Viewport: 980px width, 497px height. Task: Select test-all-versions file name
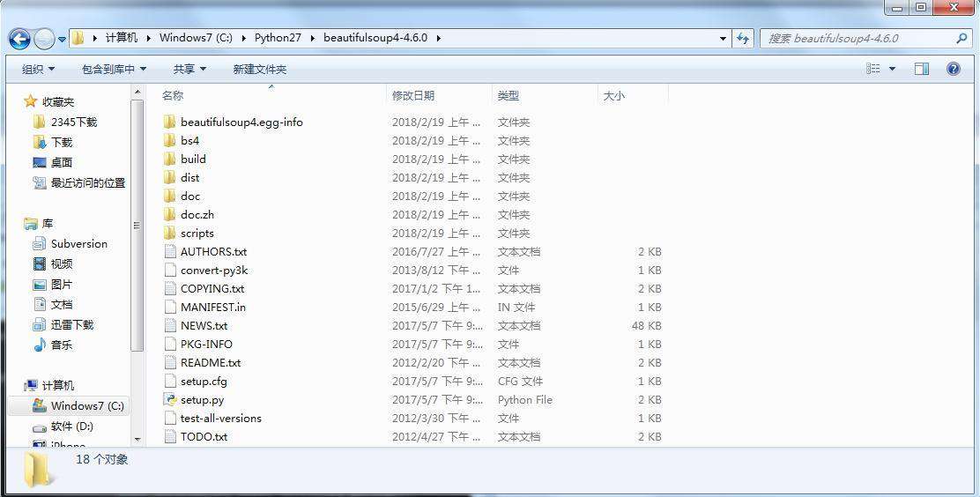click(220, 419)
